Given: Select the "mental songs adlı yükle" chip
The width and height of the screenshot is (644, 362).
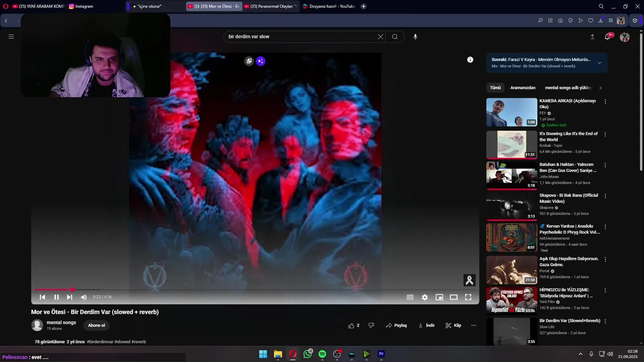Looking at the screenshot, I should point(568,87).
